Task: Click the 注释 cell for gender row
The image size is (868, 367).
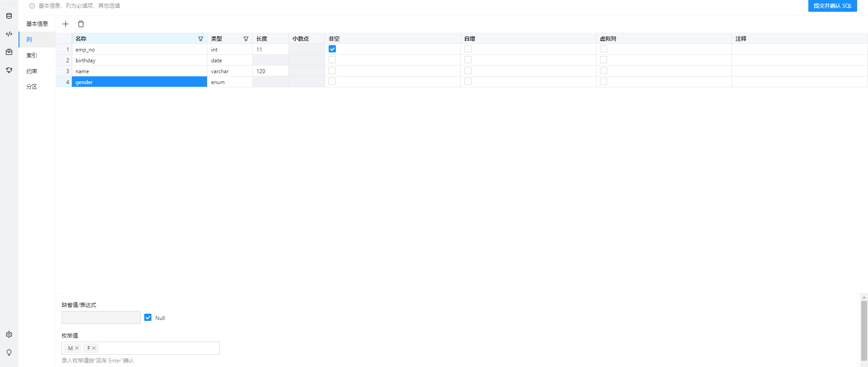Action: pos(799,82)
